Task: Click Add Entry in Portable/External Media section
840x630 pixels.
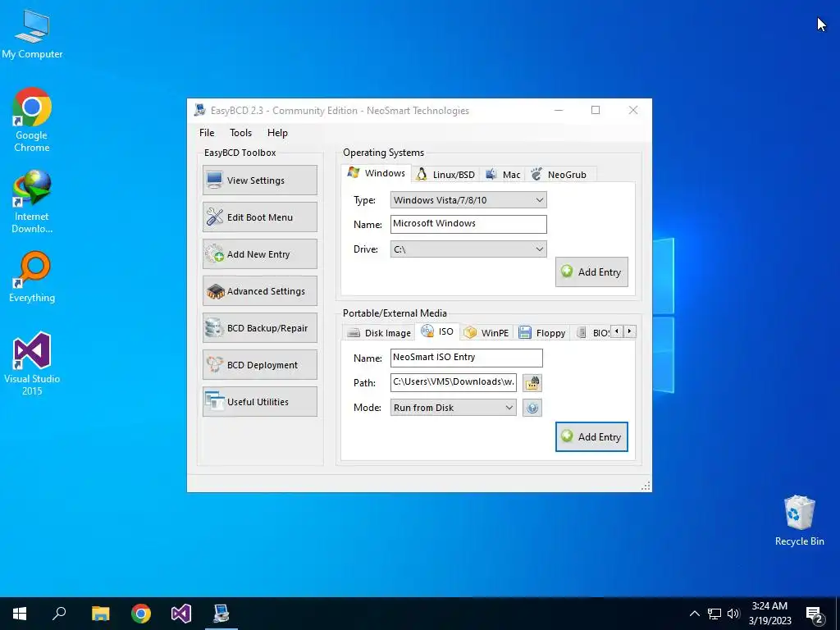Action: click(x=591, y=436)
